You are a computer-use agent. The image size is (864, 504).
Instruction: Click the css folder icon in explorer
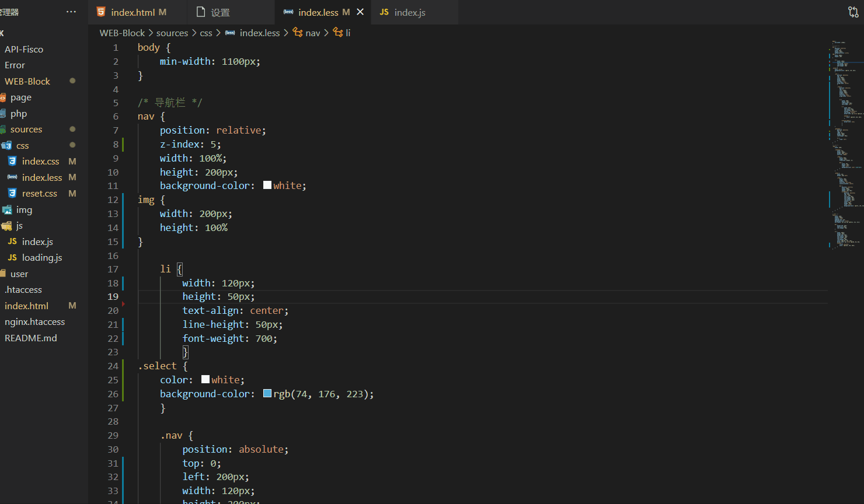[x=6, y=145]
